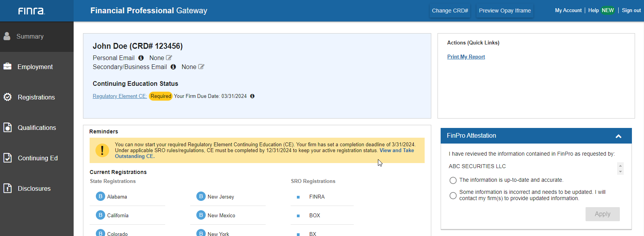Edit the Secondary/Business Email pencil icon
This screenshot has width=644, height=236.
[x=201, y=67]
